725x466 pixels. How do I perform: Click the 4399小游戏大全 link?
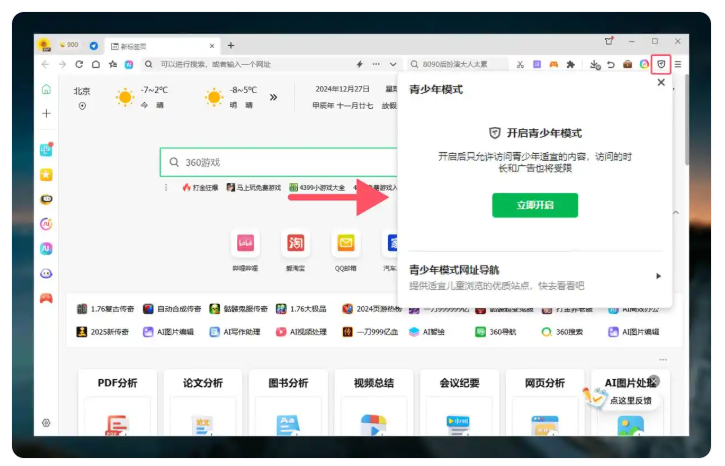(x=317, y=187)
